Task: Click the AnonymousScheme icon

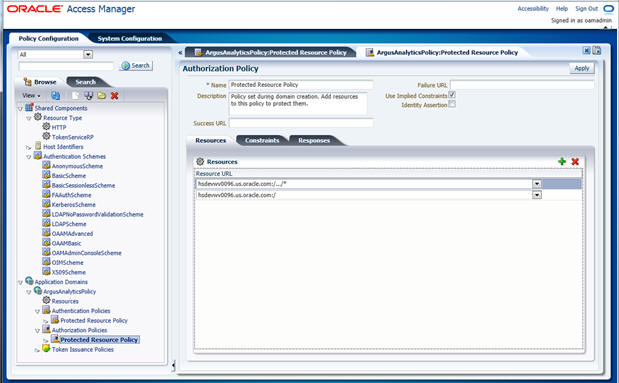Action: click(x=46, y=165)
